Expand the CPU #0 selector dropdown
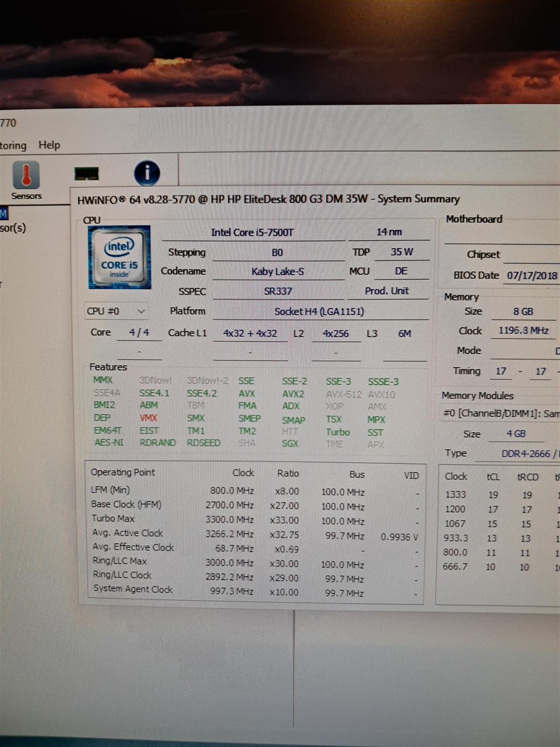 pos(116,311)
